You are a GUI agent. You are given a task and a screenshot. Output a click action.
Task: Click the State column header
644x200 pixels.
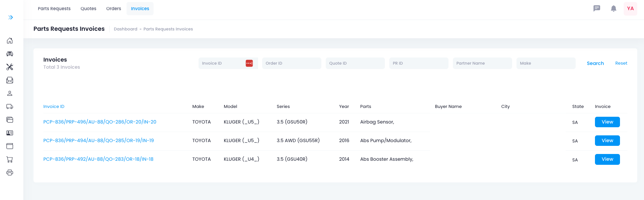tap(578, 107)
